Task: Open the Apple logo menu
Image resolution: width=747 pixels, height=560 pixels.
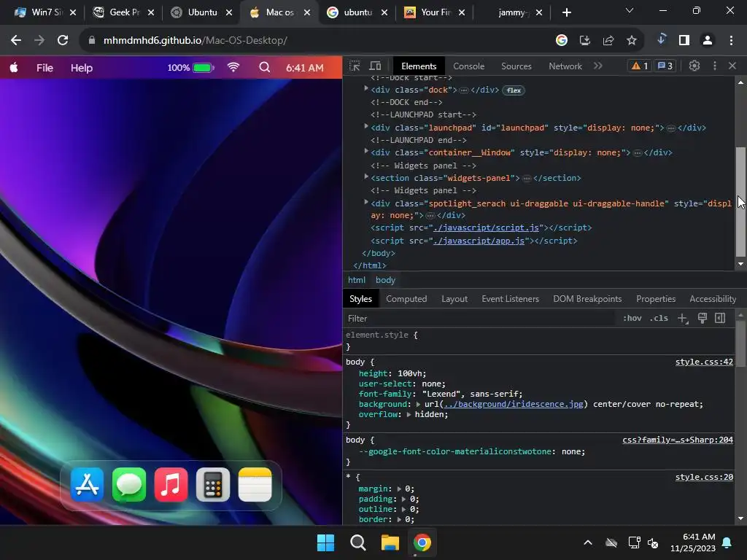Action: tap(14, 68)
